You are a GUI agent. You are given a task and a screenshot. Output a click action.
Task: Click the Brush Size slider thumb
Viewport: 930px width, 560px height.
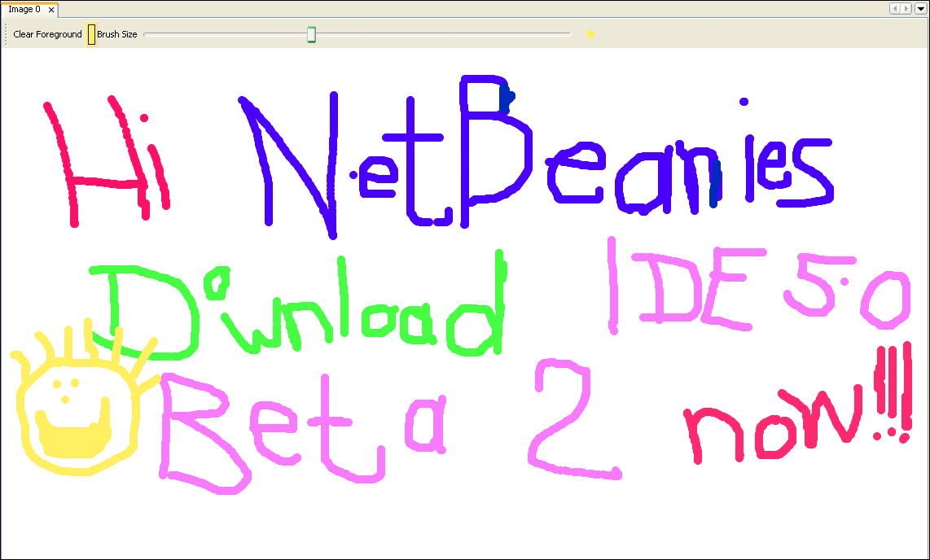click(x=311, y=34)
